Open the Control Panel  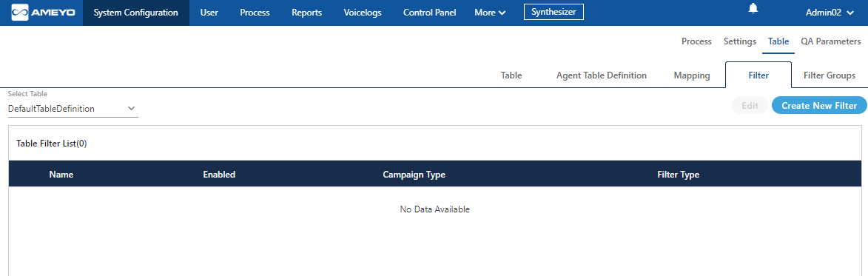430,13
